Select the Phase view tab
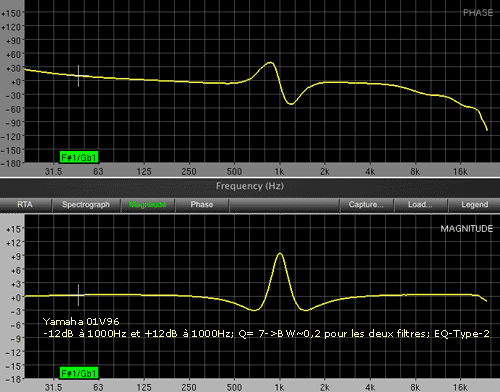Screen dimensions: 500x392 tap(202, 205)
